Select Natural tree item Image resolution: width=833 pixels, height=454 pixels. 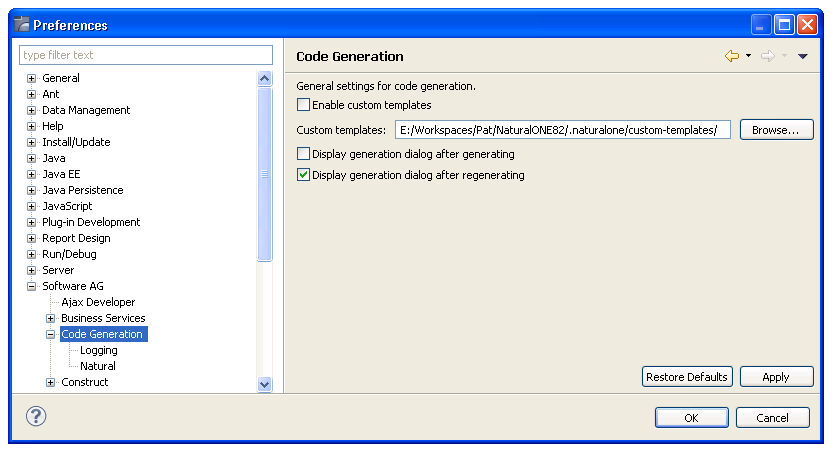tap(97, 366)
